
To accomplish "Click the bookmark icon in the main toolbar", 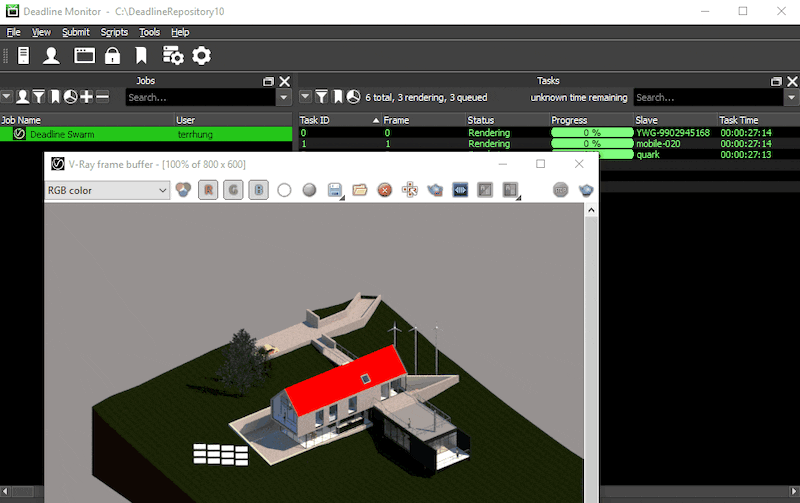I will pos(141,56).
